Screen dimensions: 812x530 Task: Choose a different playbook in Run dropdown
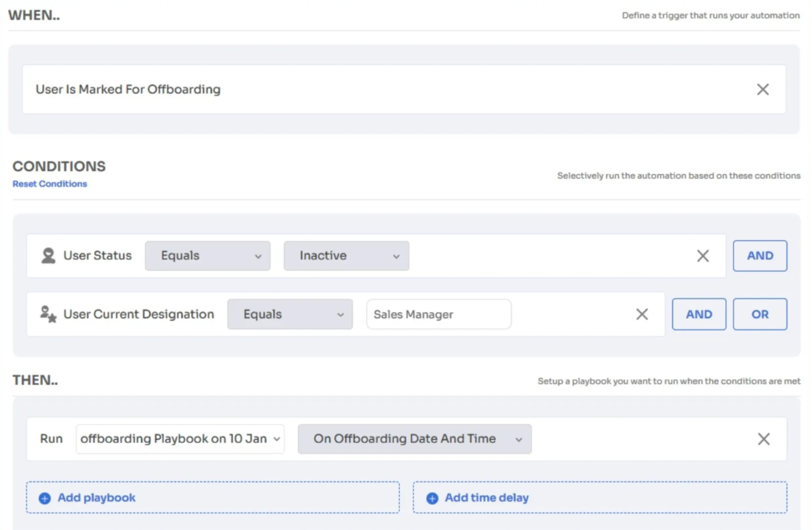coord(180,439)
